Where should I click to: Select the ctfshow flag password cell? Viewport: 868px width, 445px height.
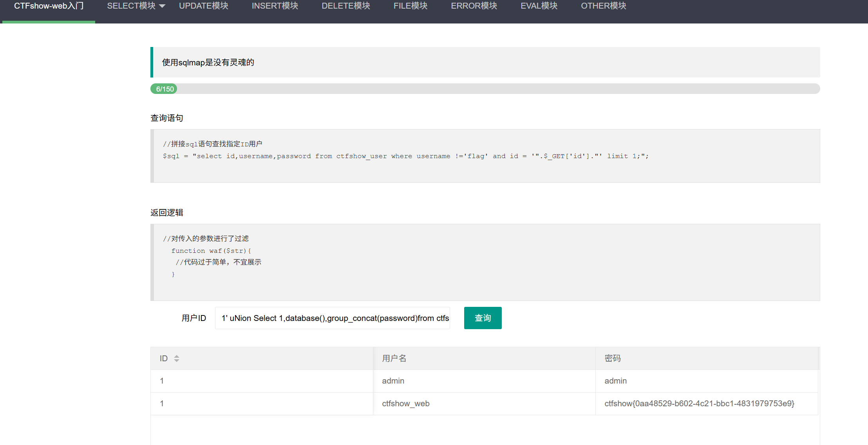[x=699, y=404]
